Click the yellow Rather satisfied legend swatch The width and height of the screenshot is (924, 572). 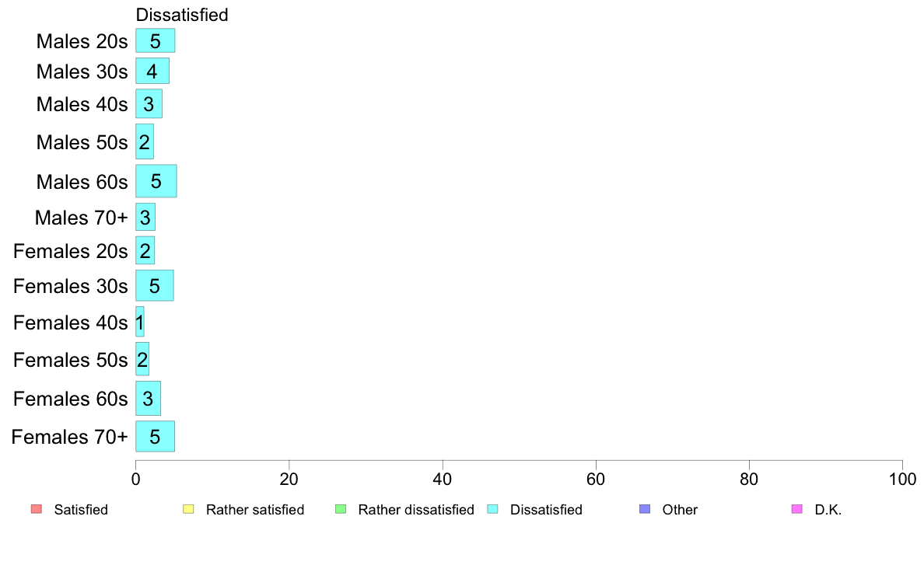click(188, 509)
